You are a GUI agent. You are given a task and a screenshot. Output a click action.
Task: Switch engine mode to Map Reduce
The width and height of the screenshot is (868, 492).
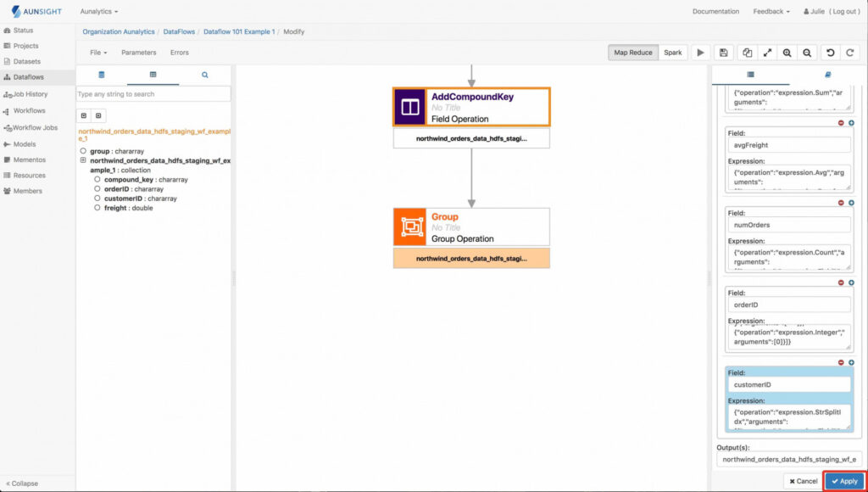632,52
